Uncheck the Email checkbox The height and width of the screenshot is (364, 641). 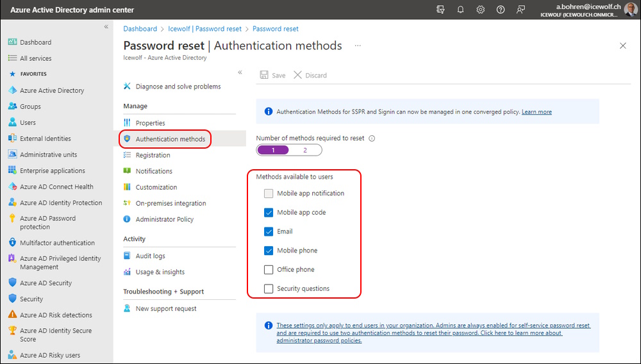[269, 231]
